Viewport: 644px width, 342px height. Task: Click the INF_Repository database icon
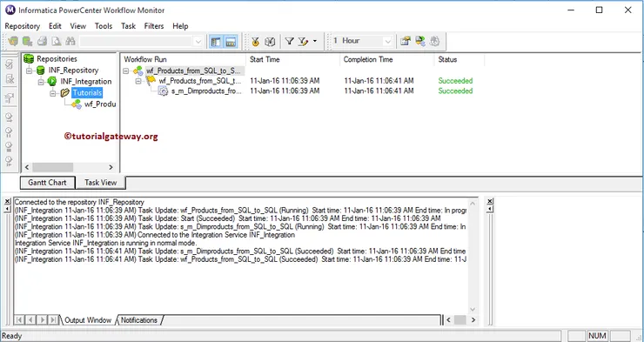pos(41,70)
